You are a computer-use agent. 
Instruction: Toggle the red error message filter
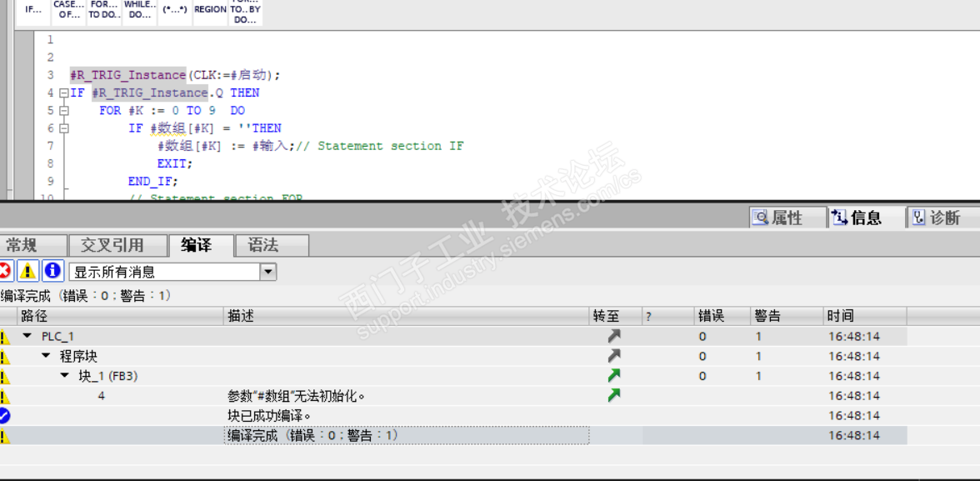tap(7, 272)
